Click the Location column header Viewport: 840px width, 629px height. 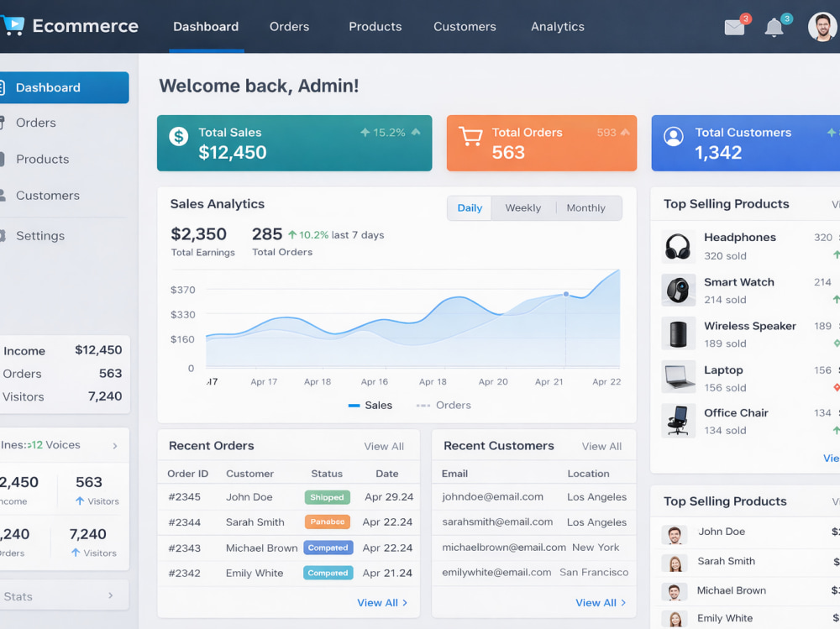588,474
